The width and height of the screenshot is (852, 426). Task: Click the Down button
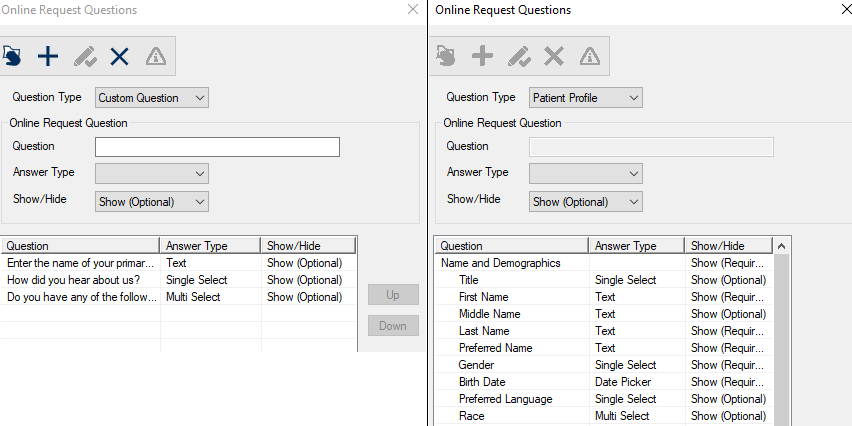point(393,325)
